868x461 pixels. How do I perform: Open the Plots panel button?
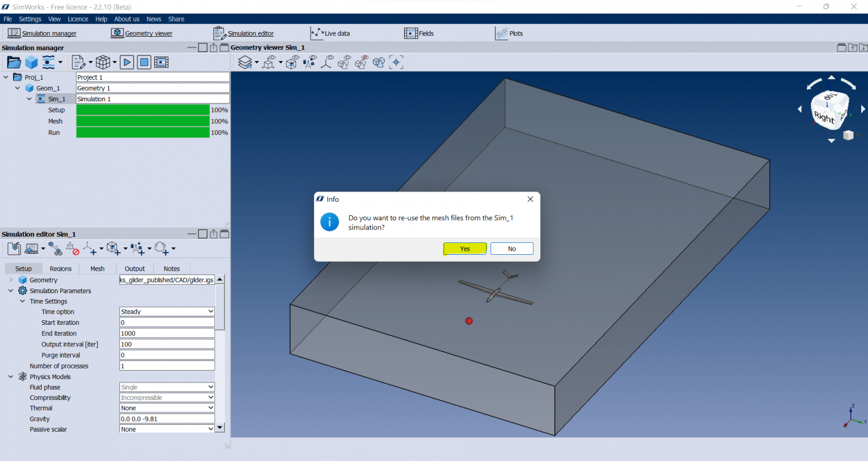pos(509,33)
